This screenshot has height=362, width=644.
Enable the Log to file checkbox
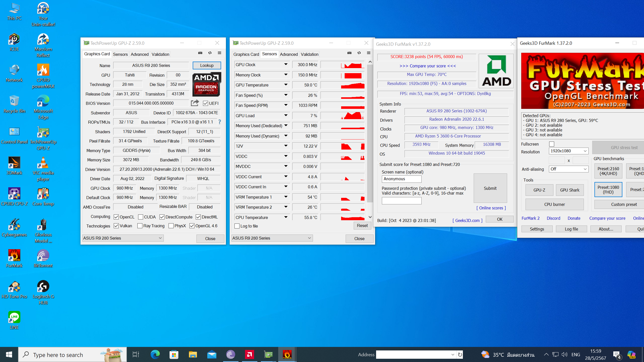pos(237,226)
